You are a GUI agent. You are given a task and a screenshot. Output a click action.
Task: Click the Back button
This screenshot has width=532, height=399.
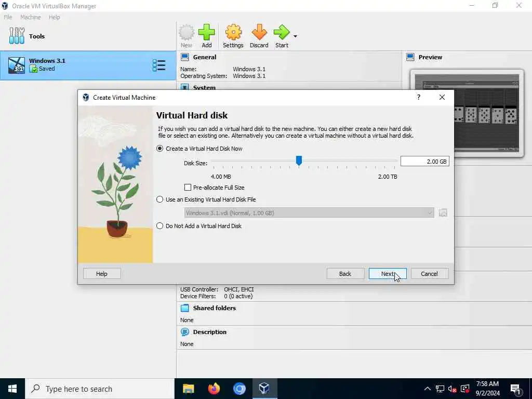[x=345, y=274]
